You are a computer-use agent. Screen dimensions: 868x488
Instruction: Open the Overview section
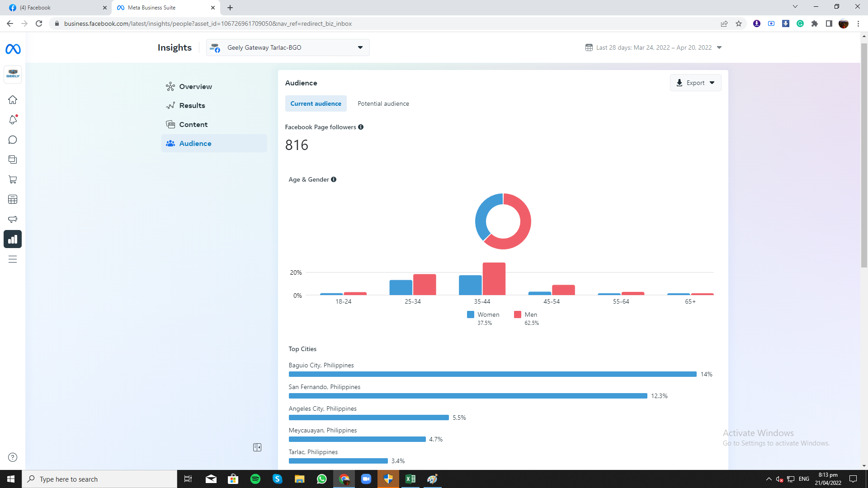214,86
